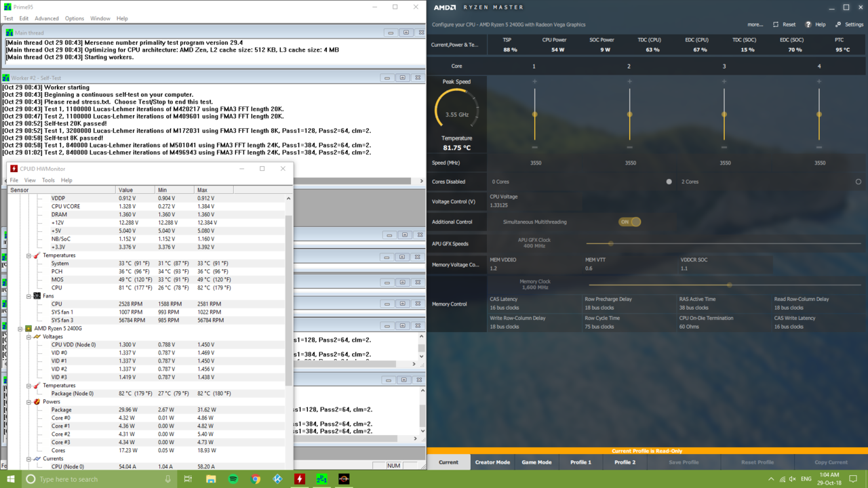Open Prime95 Test menu
This screenshot has width=868, height=488.
(x=8, y=18)
